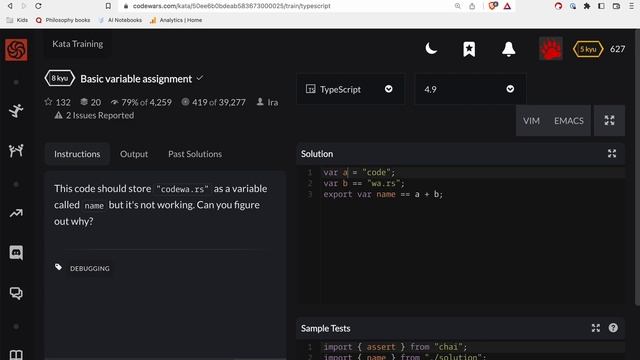Screen dimensions: 640x360
Task: Open notifications bell icon
Action: (x=509, y=49)
